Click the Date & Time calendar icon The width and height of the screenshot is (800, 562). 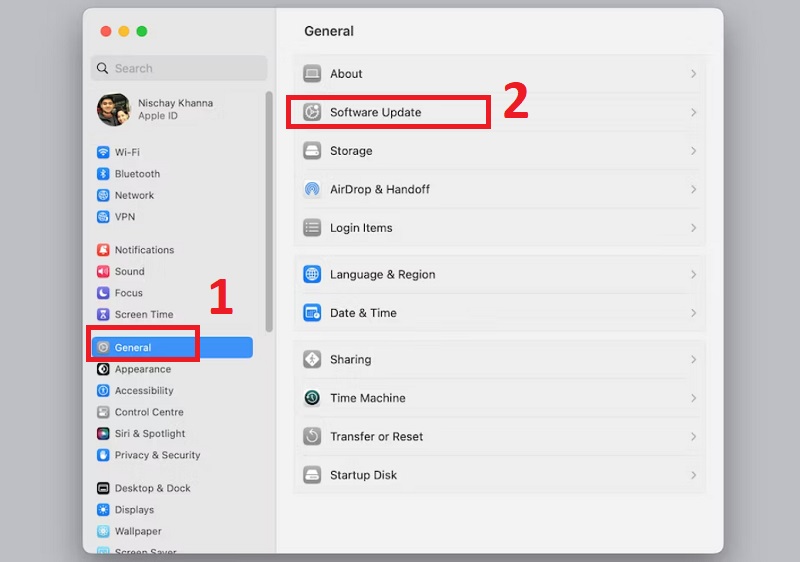312,313
